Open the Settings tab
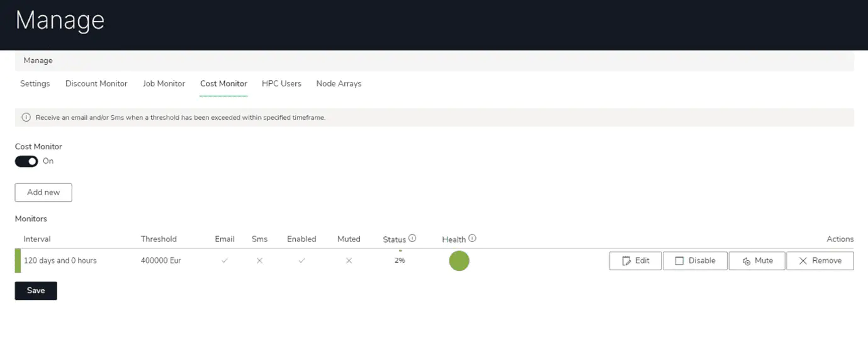Screen dimensions: 868x339 coord(35,84)
